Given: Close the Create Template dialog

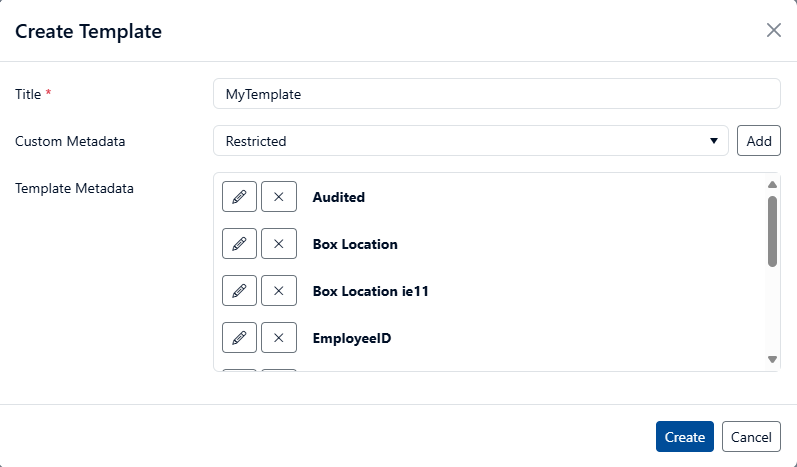Looking at the screenshot, I should click(x=774, y=30).
